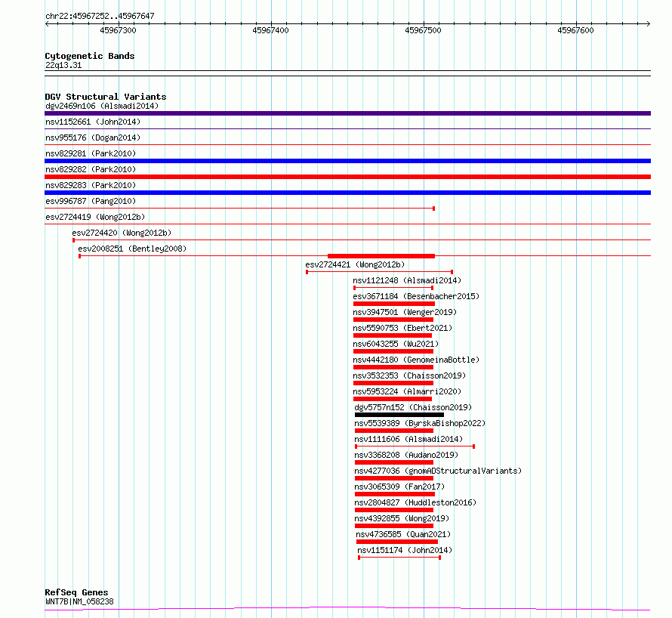Viewport: 672px width, 618px height.
Task: Click the dgv2469n106 (Alsmadi2014) variant label
Action: (x=102, y=106)
